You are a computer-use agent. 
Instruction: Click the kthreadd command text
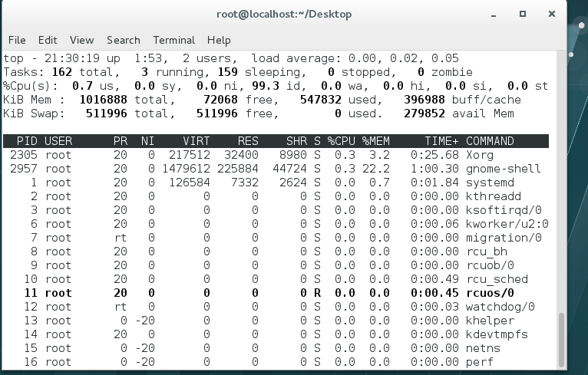coord(493,196)
